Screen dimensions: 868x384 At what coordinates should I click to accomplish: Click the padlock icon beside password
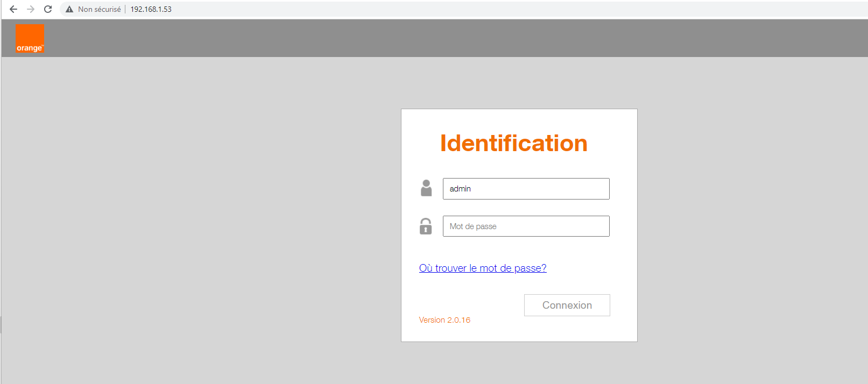426,226
